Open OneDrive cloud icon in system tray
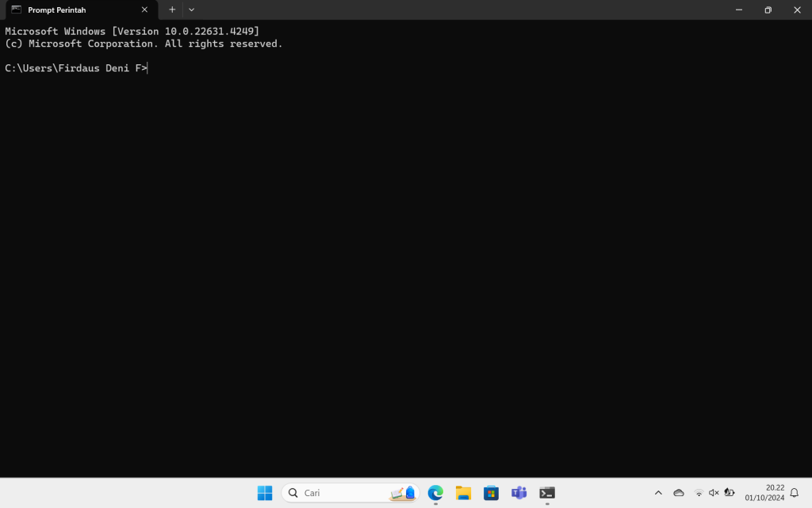The width and height of the screenshot is (812, 508). pos(679,493)
